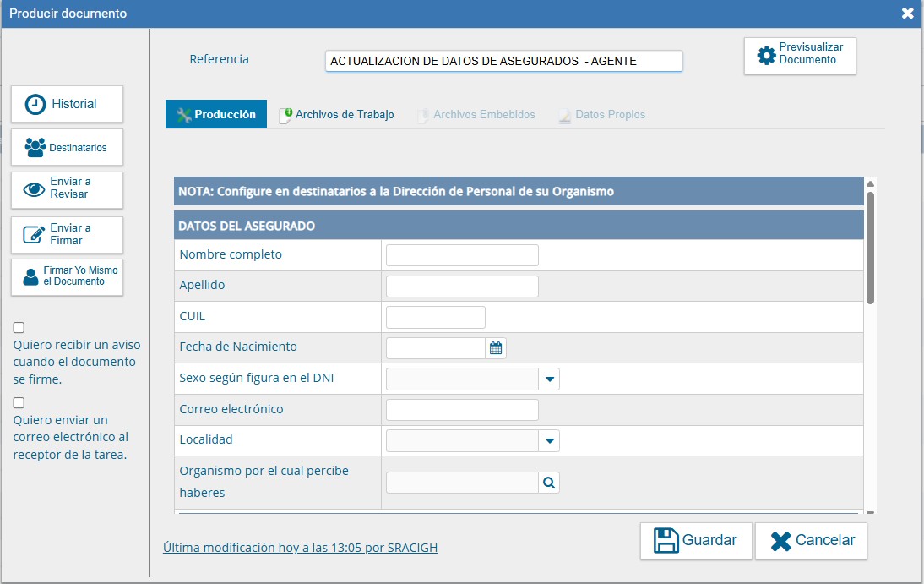Open the "Última modificación" link
924x584 pixels.
click(x=300, y=547)
